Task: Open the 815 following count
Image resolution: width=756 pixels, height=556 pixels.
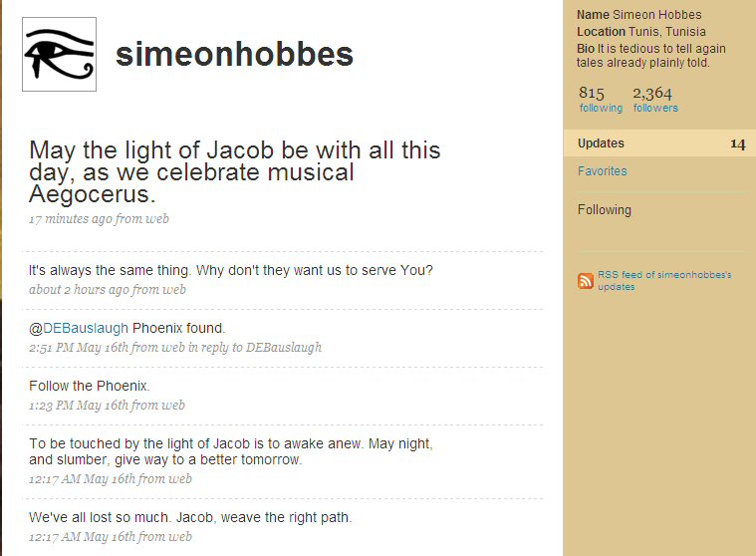Action: click(592, 92)
